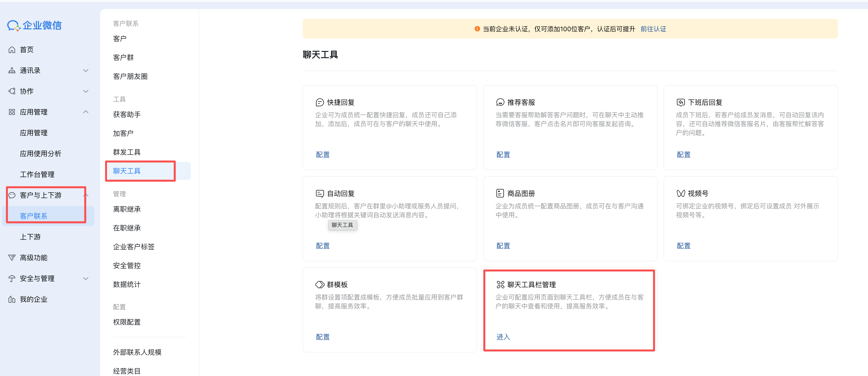Image resolution: width=868 pixels, height=376 pixels.
Task: Click the 推荐客服 chat bubble icon
Action: click(500, 102)
